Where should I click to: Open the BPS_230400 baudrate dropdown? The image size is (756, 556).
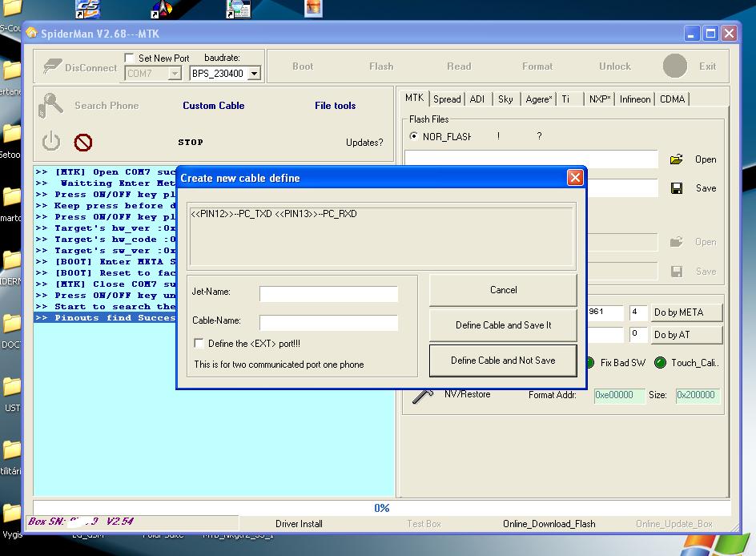tap(254, 73)
